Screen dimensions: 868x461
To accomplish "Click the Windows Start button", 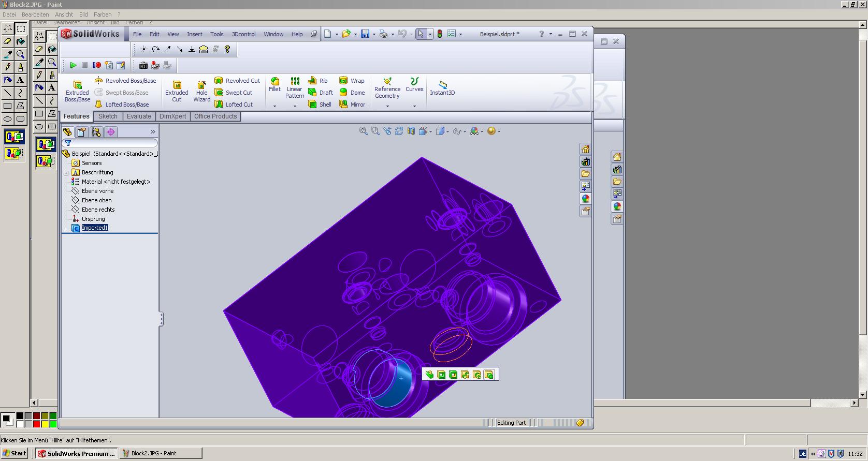I will pos(15,453).
